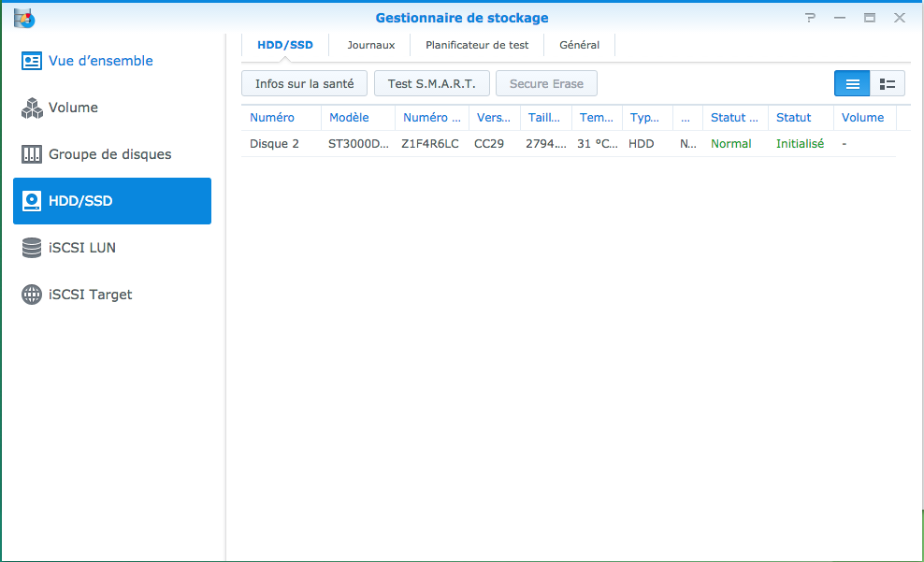Run the Test S.M.A.R.T. button
924x562 pixels.
431,84
